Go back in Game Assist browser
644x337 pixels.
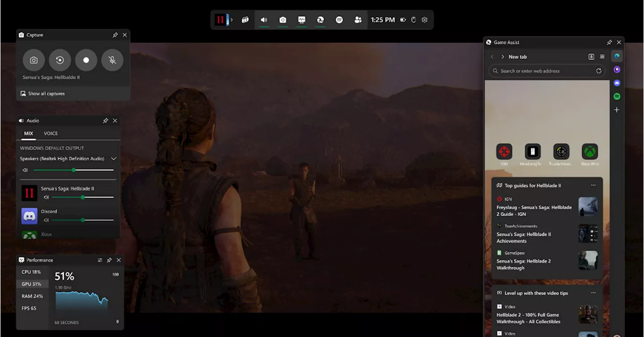tap(492, 57)
